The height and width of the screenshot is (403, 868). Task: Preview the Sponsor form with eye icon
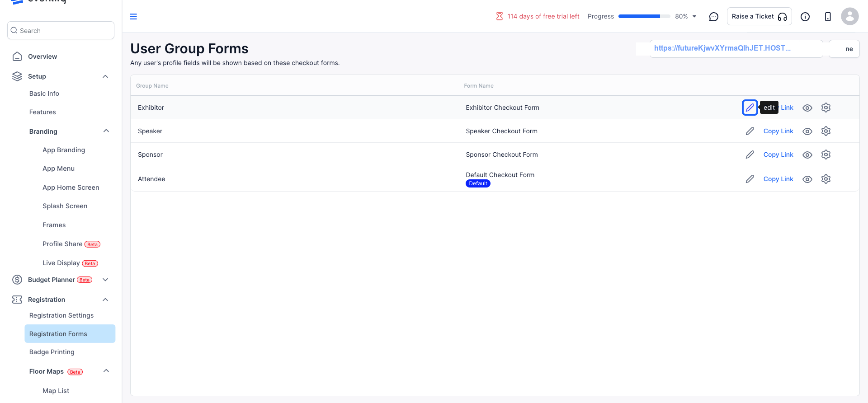pyautogui.click(x=807, y=155)
